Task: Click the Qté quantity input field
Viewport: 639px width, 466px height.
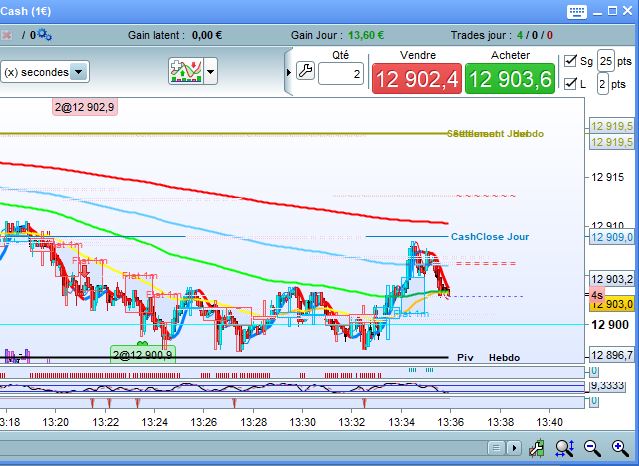Action: click(x=341, y=74)
